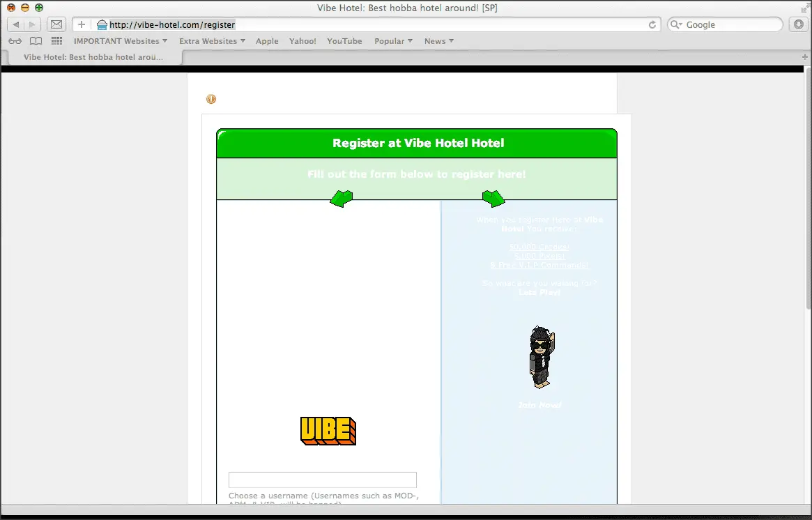This screenshot has height=520, width=812.
Task: Click the Google search magnifier icon
Action: [x=675, y=24]
